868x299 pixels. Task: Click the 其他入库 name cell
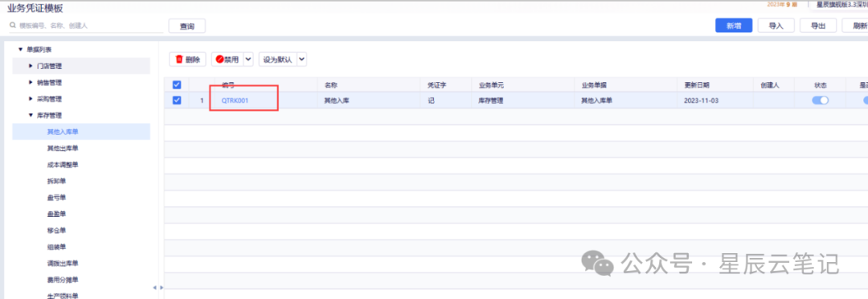(337, 100)
